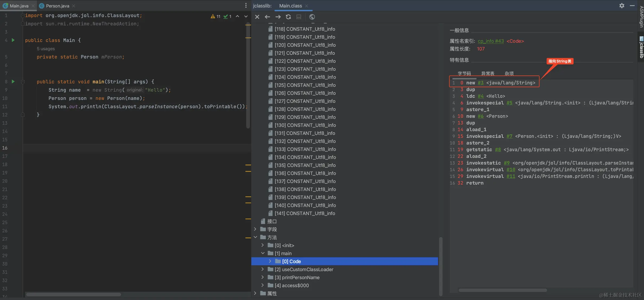Click the attribute length value 107
The height and width of the screenshot is (300, 644).
tap(481, 49)
